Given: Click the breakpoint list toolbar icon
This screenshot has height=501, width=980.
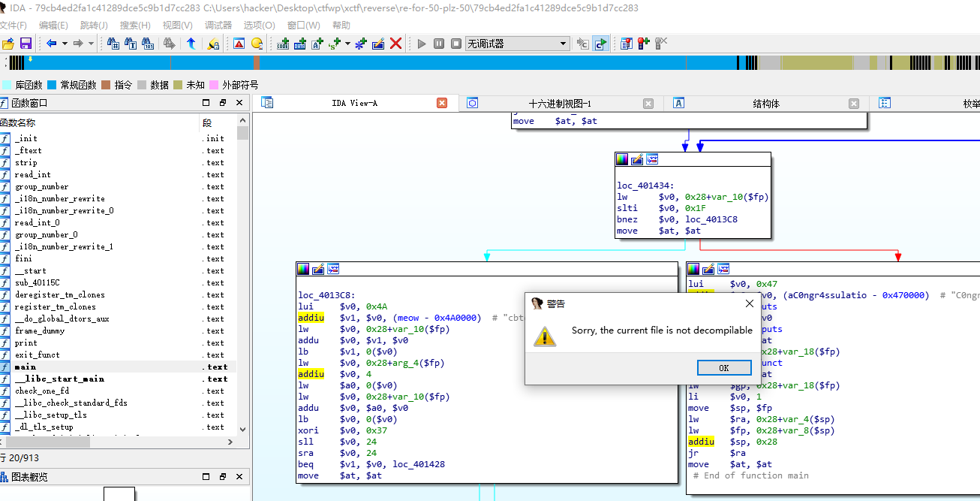Looking at the screenshot, I should click(x=627, y=44).
